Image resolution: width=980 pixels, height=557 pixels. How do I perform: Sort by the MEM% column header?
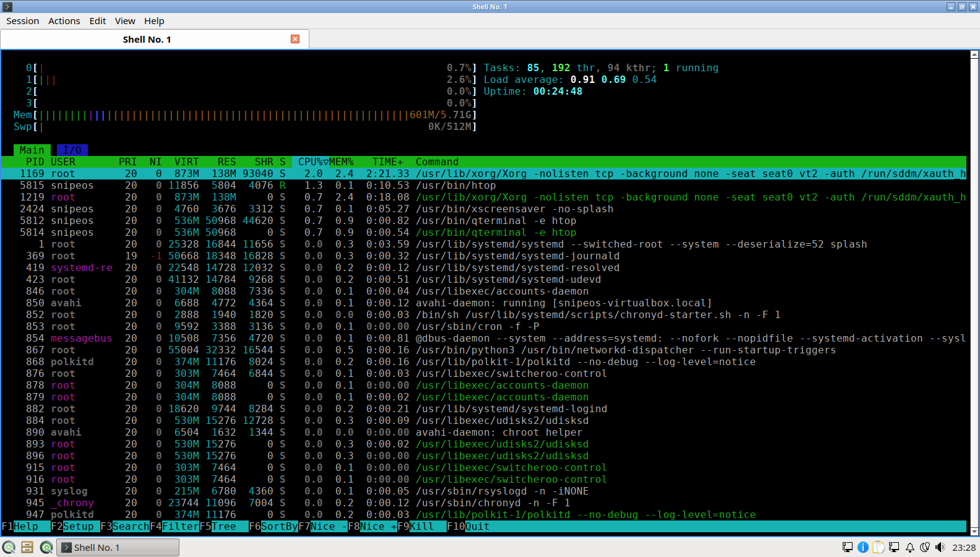(342, 162)
